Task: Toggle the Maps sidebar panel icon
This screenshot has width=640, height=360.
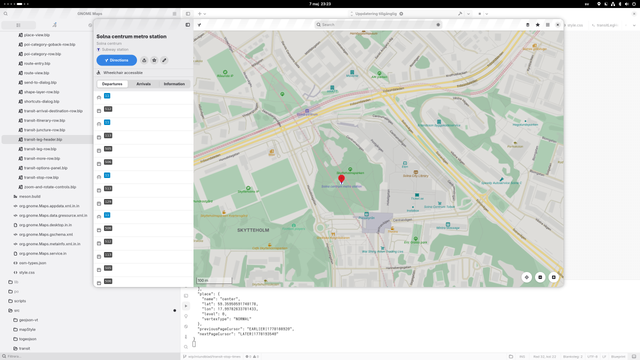Action: pyautogui.click(x=188, y=25)
